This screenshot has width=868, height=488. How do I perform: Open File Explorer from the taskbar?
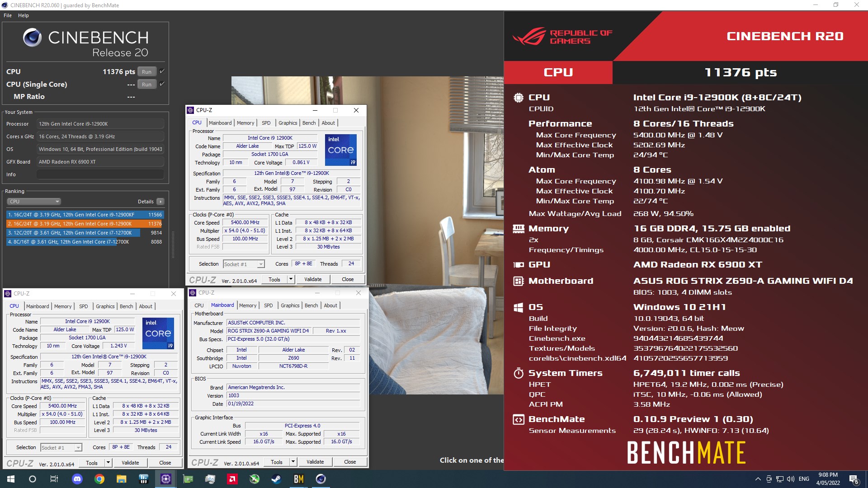pos(121,479)
